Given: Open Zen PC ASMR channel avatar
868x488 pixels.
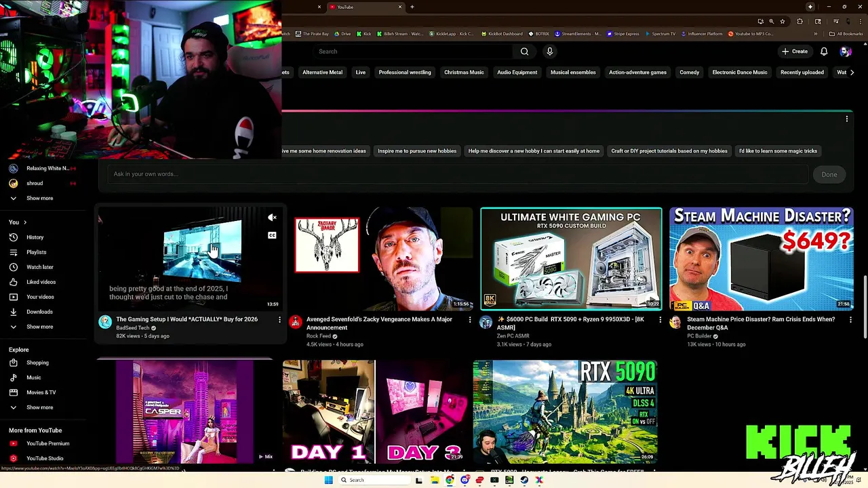Looking at the screenshot, I should [486, 322].
